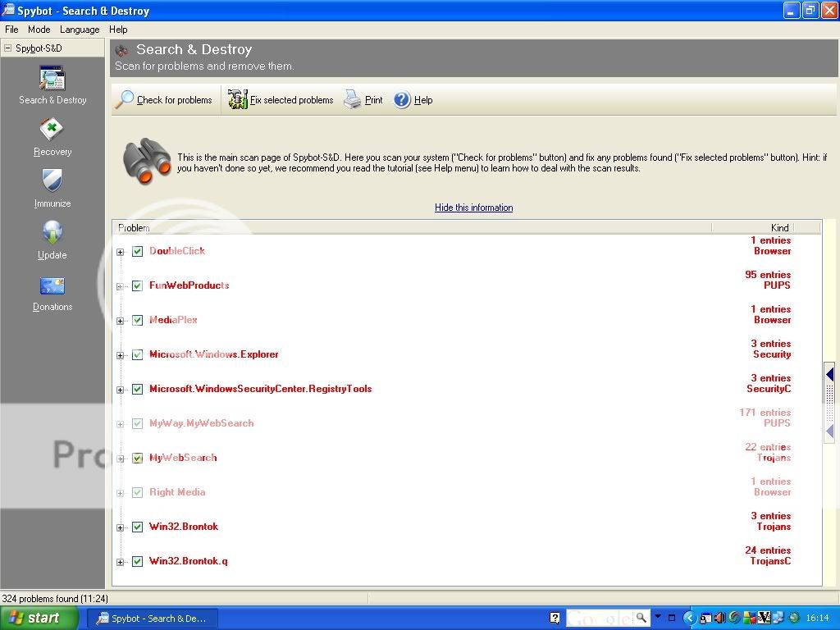Click the Check for problems magnifier icon

pyautogui.click(x=125, y=99)
